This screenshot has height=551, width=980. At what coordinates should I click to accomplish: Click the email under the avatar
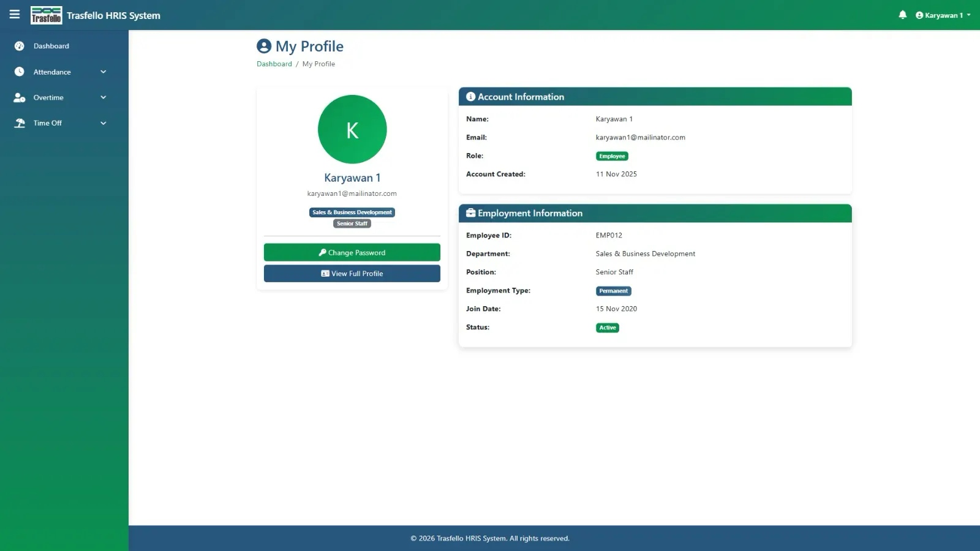coord(352,193)
